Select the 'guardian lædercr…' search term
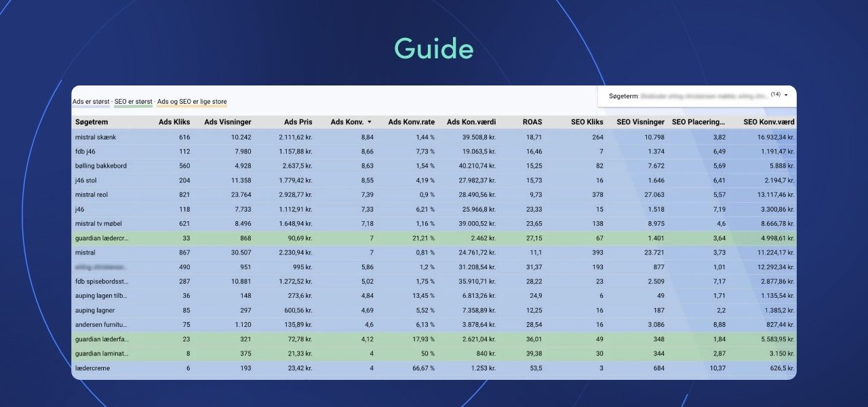The width and height of the screenshot is (868, 407). point(102,238)
